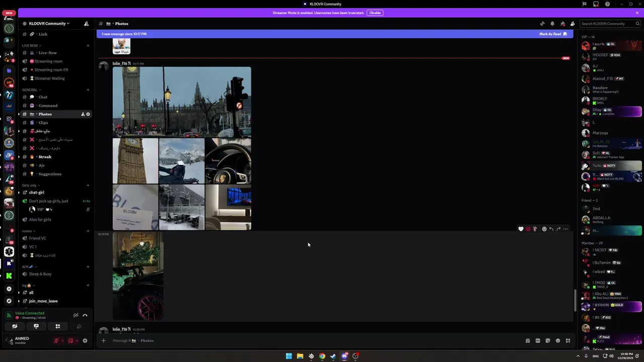The width and height of the screenshot is (644, 362).
Task: Join Sleep & Busy voice channel
Action: tap(56, 274)
